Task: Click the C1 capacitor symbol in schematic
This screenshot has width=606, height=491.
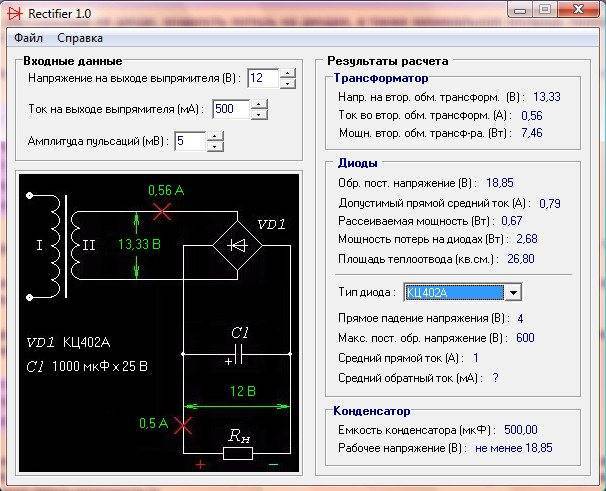Action: 238,354
